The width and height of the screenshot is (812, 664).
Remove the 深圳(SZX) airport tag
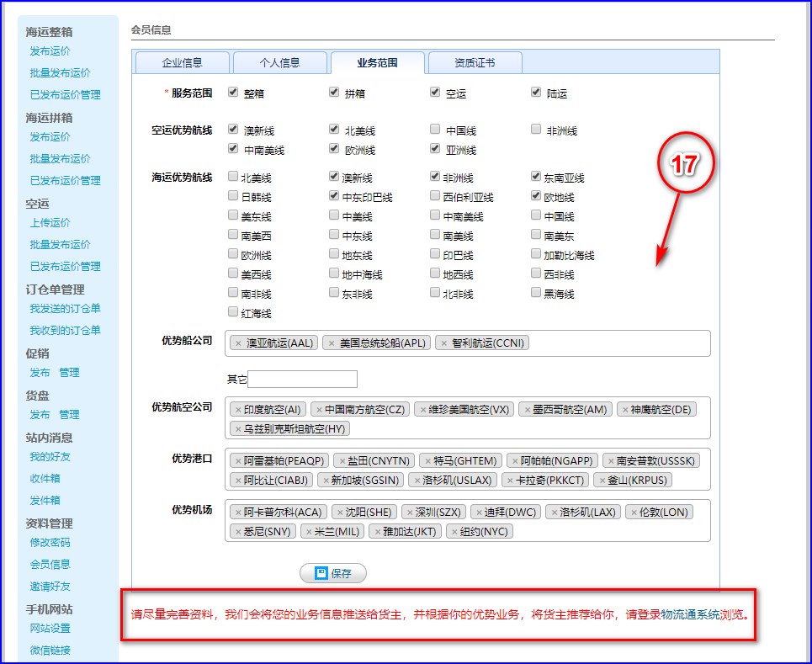[410, 513]
